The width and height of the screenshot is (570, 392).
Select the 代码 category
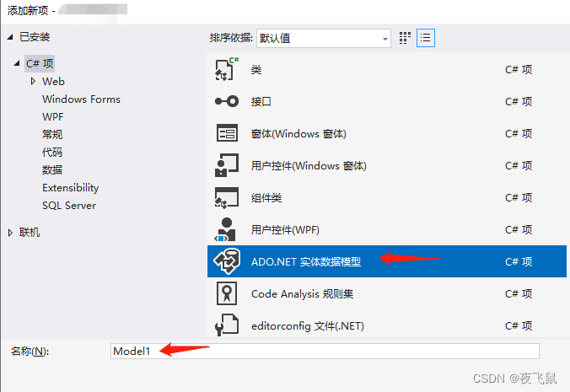[x=52, y=153]
